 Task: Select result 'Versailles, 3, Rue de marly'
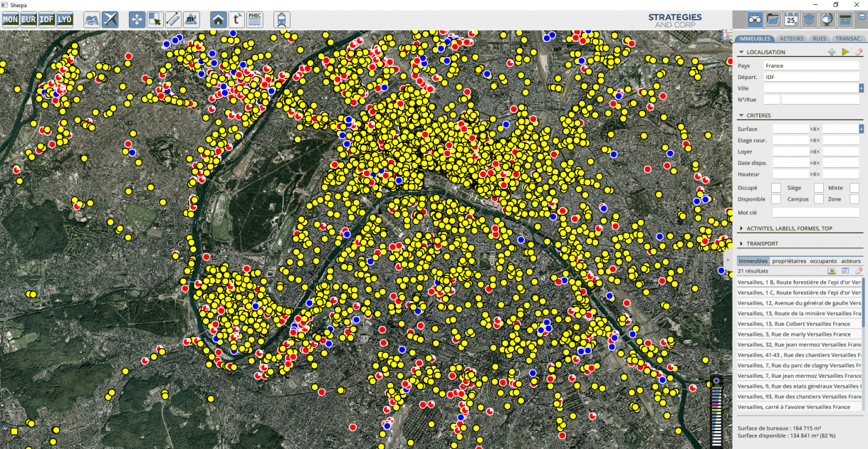pyautogui.click(x=799, y=334)
